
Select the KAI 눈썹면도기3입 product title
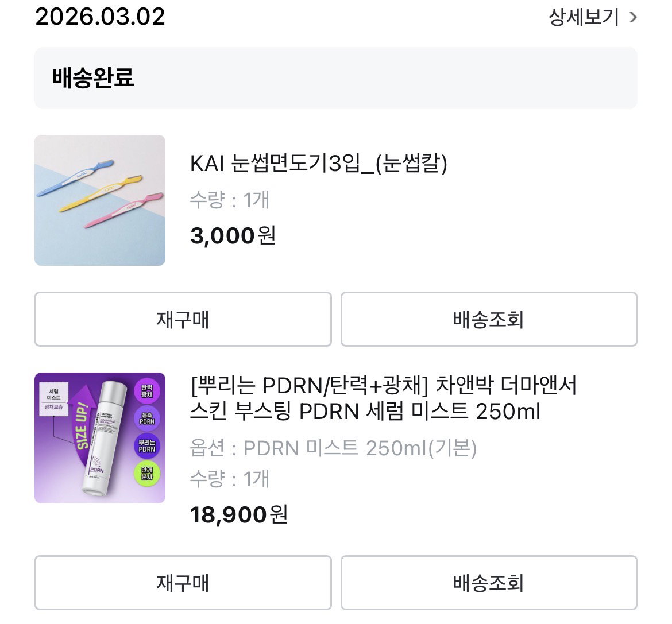(x=318, y=163)
